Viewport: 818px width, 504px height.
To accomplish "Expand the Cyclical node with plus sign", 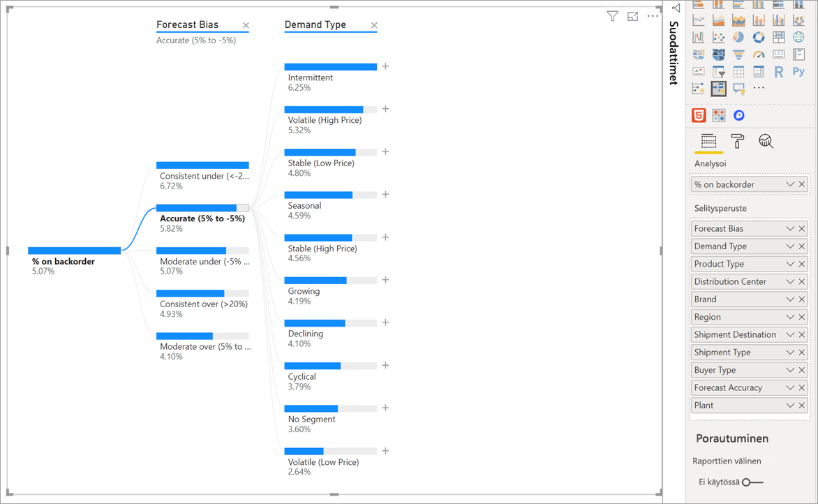I will [385, 365].
